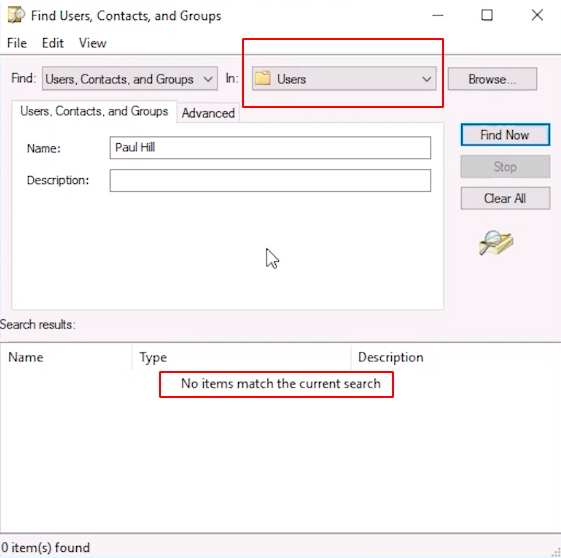Image resolution: width=561 pixels, height=558 pixels.
Task: Click the magnifier directory search icon
Action: [496, 243]
